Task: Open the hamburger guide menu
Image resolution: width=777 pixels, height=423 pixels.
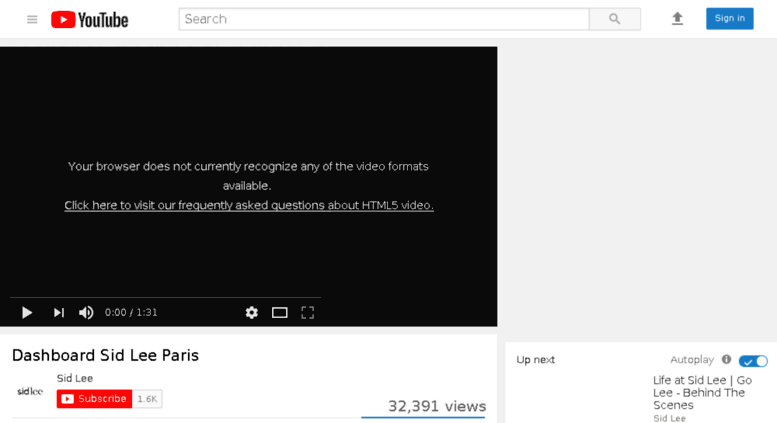Action: point(32,19)
